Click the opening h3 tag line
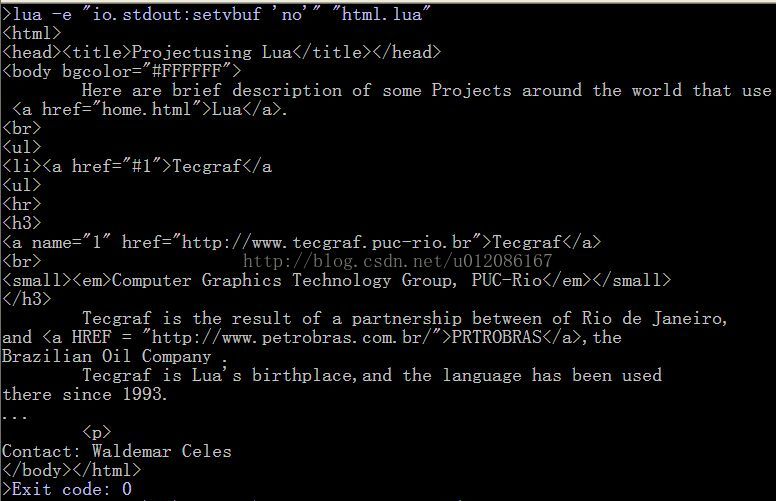 pyautogui.click(x=22, y=223)
